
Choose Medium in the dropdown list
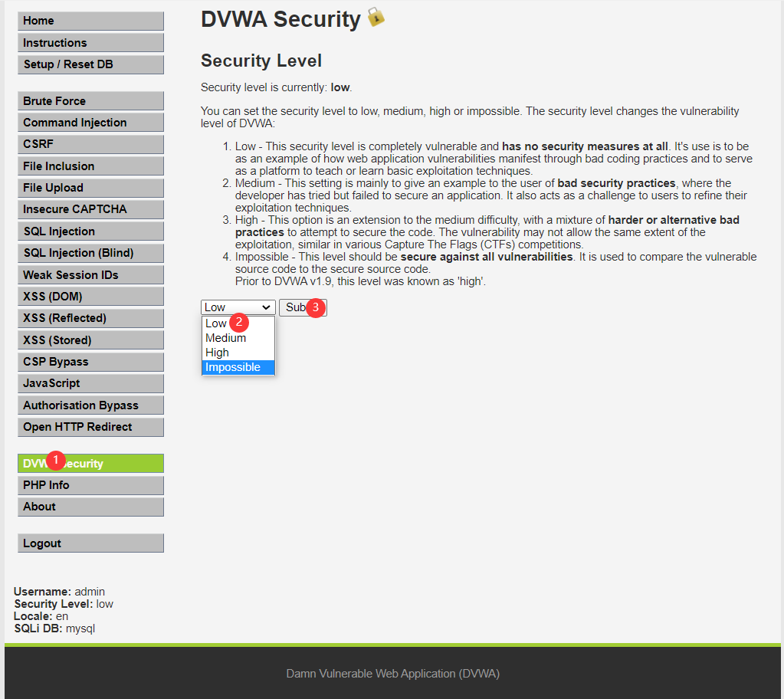coord(238,338)
